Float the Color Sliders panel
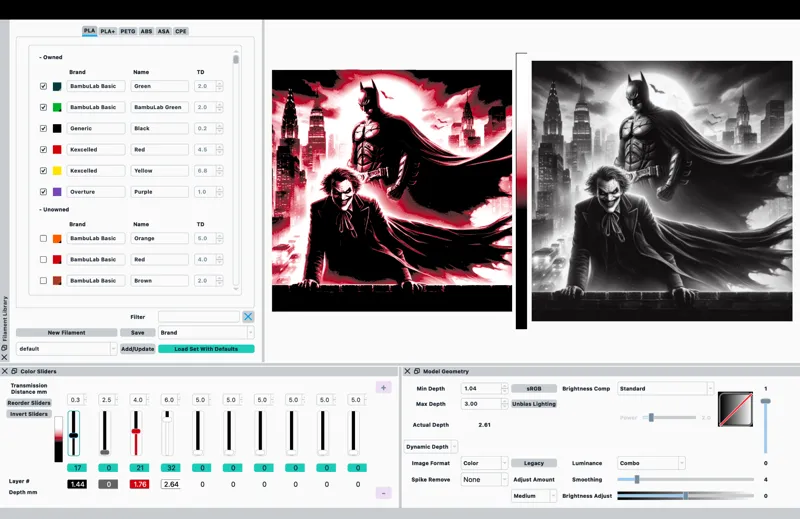The image size is (800, 519). coord(14,371)
